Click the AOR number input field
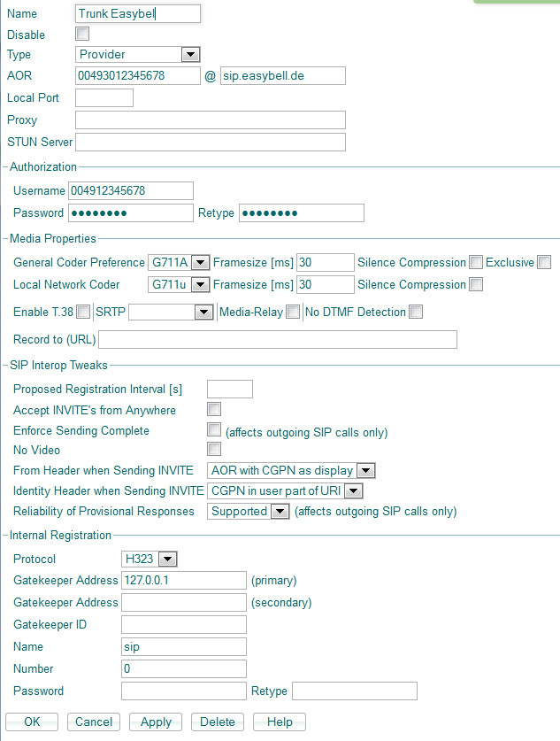560x741 pixels. click(138, 76)
